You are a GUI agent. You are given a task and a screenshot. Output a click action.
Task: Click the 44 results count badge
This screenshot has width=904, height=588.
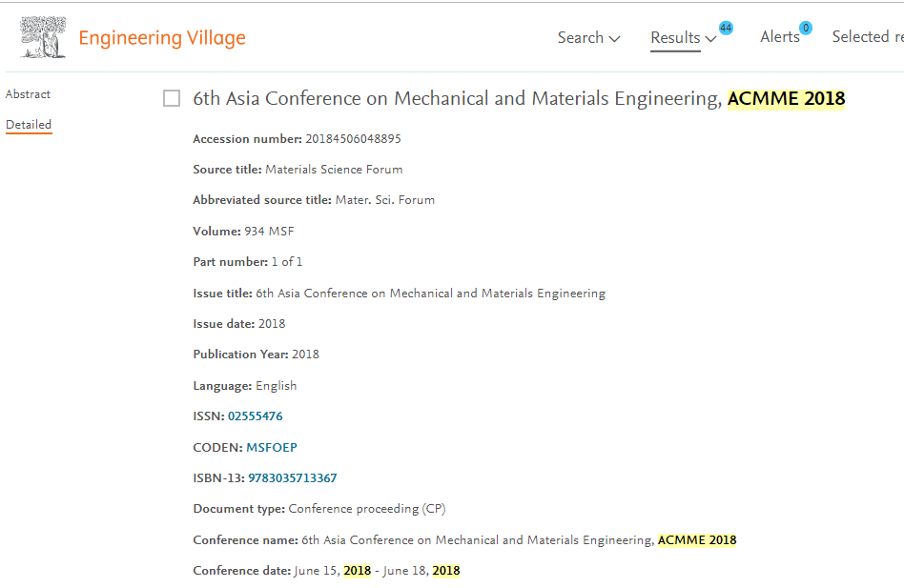tap(726, 28)
